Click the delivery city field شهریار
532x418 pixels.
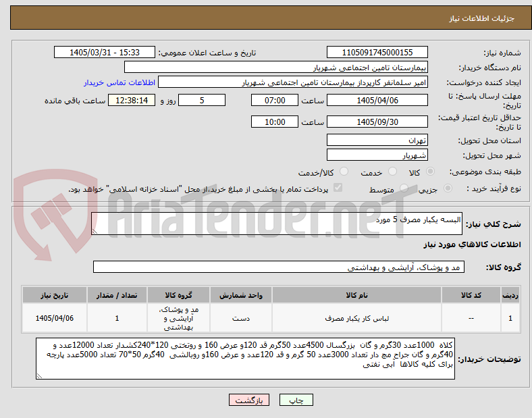coord(377,155)
